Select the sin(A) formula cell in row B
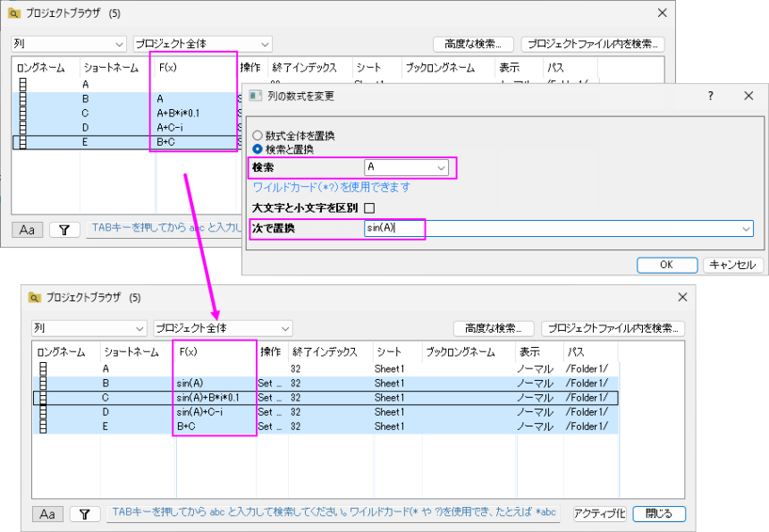Screen dimensions: 769x532 [215, 383]
